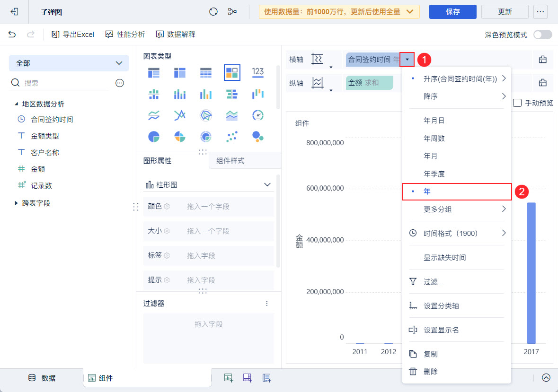Open the 过滤器 vertical dots menu
Screen dimensions: 558x392
(x=267, y=304)
